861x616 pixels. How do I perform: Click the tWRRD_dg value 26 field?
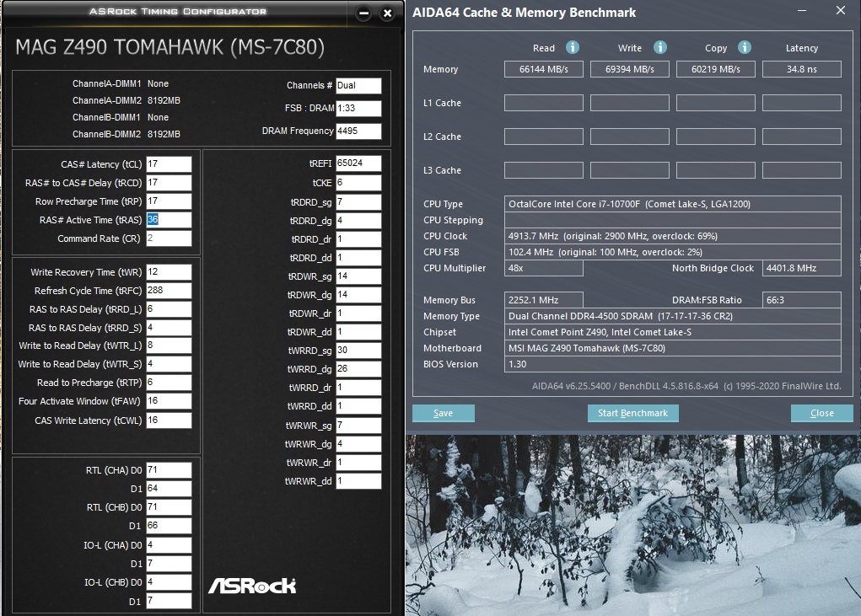click(x=358, y=369)
